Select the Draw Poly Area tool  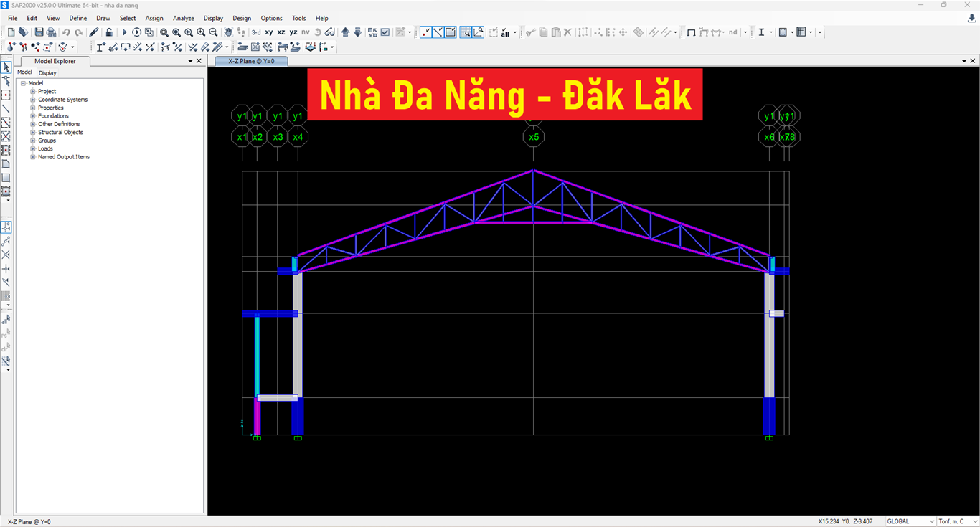[x=6, y=164]
